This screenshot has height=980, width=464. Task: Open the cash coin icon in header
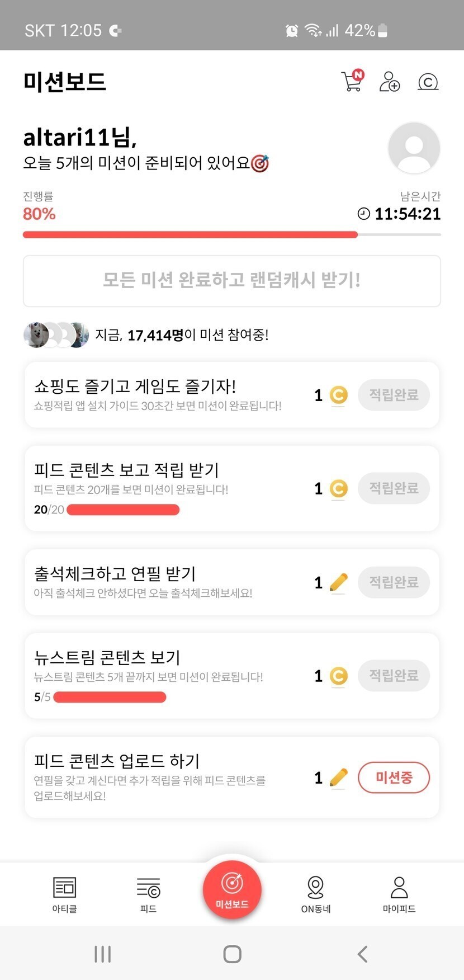coord(428,82)
